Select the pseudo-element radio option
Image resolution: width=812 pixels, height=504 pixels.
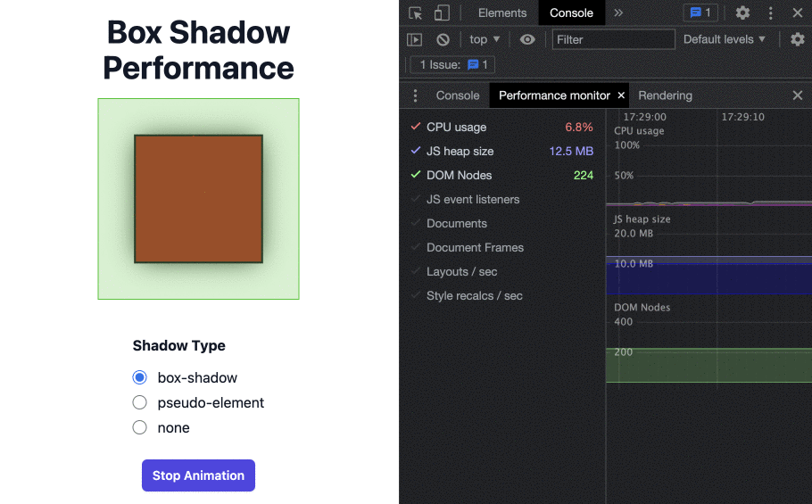tap(140, 402)
